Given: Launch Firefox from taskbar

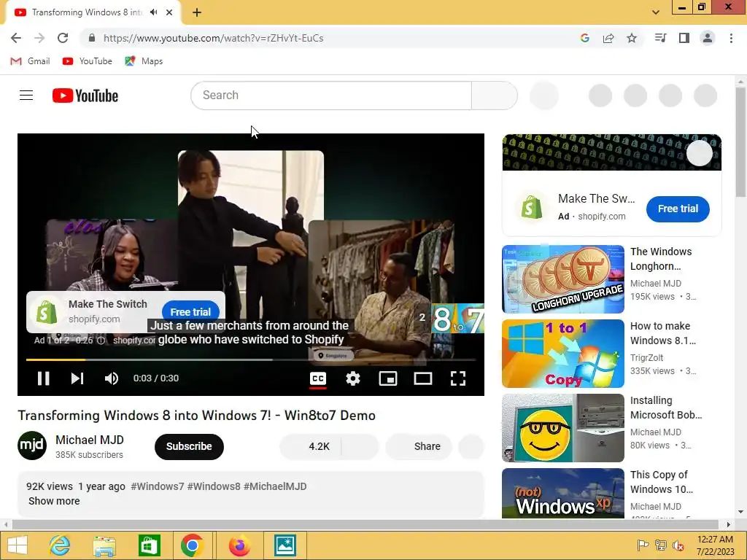Looking at the screenshot, I should point(239,545).
